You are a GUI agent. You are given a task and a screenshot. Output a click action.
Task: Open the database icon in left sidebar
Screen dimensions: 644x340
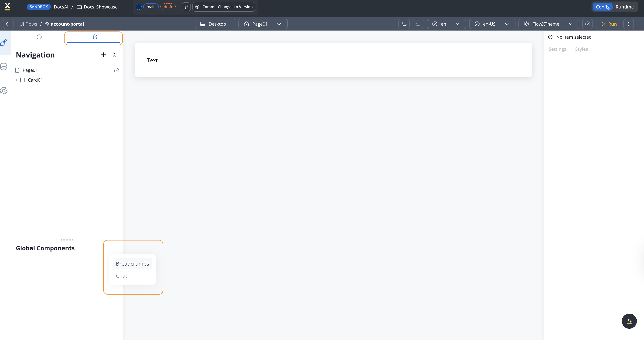4,67
